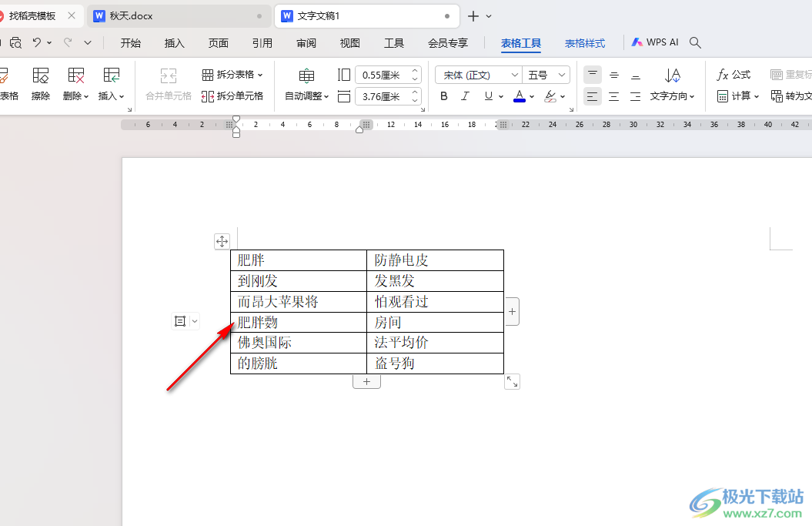Expand the font color picker arrow
Viewport: 812px width, 526px height.
tap(532, 96)
